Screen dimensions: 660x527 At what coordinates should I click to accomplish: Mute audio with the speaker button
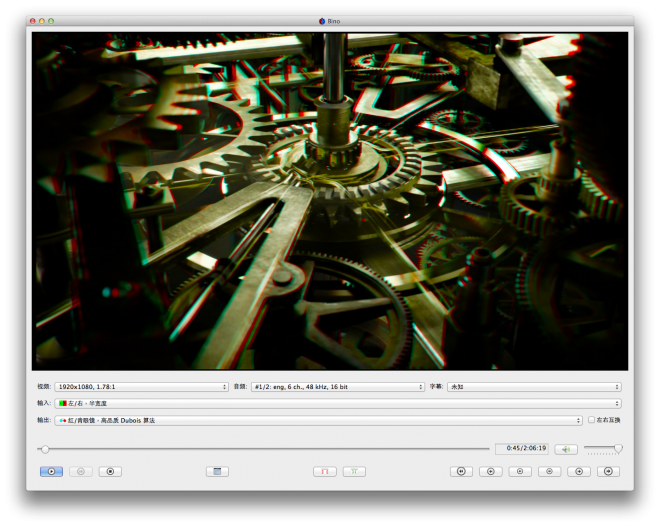pos(566,449)
